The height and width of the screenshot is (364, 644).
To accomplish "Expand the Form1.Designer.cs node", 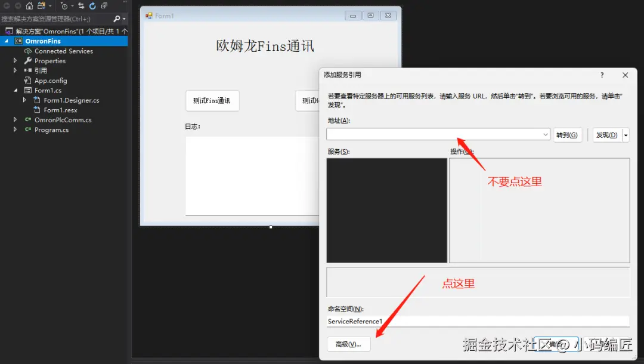I will [24, 100].
